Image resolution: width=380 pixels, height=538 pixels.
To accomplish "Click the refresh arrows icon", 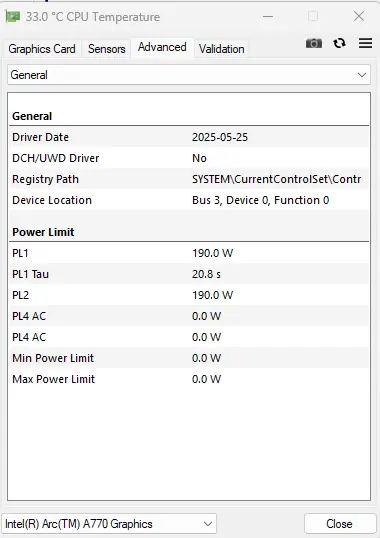I will 339,43.
